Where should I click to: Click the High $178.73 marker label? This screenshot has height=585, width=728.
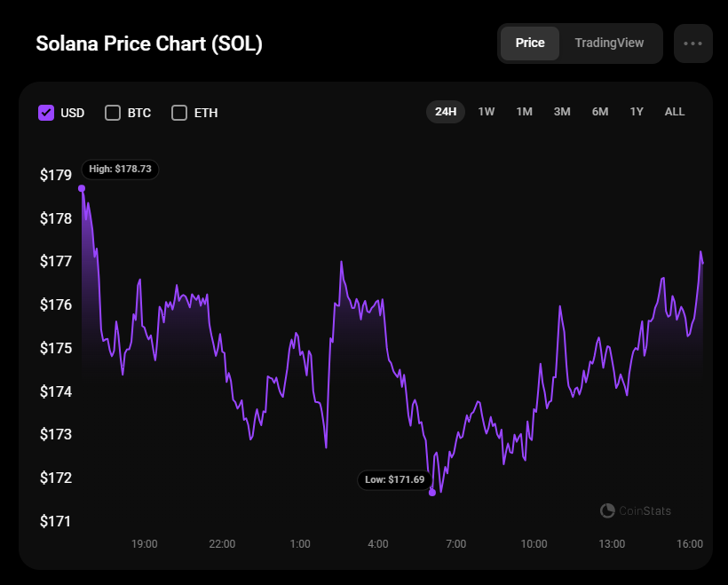121,169
